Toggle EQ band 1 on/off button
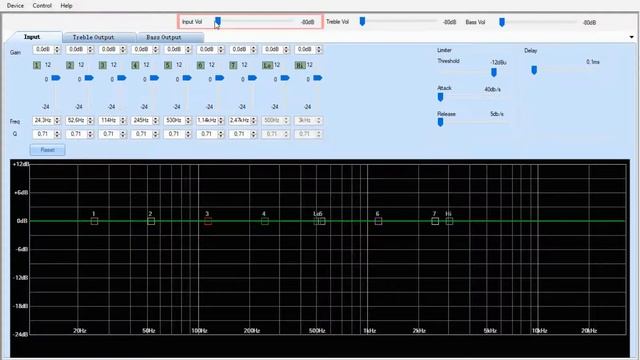The height and width of the screenshot is (360, 640). [37, 65]
